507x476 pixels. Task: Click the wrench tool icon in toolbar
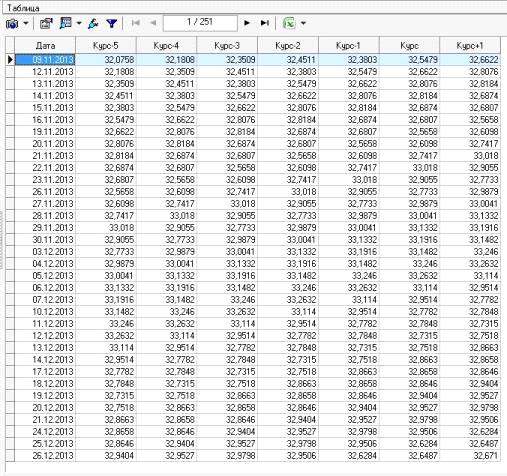(x=93, y=23)
